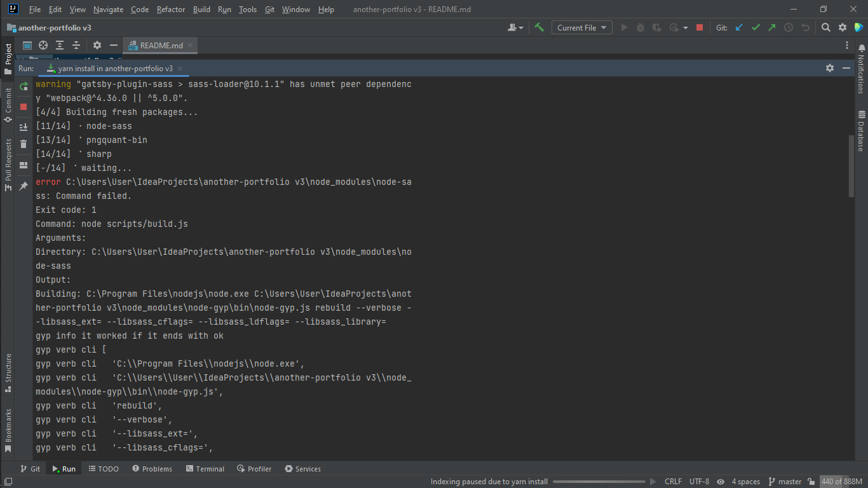The height and width of the screenshot is (488, 868).
Task: Open the Database side panel
Action: tap(861, 131)
